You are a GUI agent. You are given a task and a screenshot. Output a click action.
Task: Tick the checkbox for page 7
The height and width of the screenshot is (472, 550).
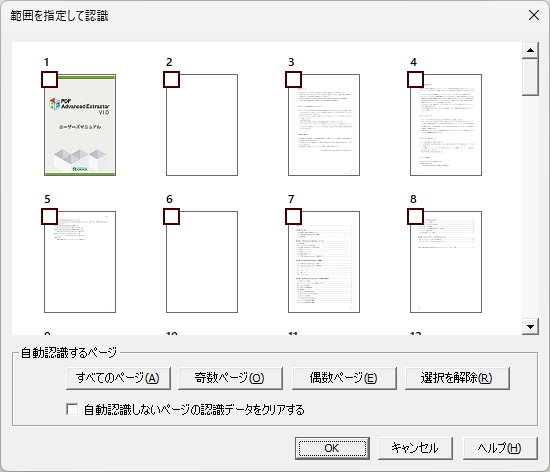(294, 217)
